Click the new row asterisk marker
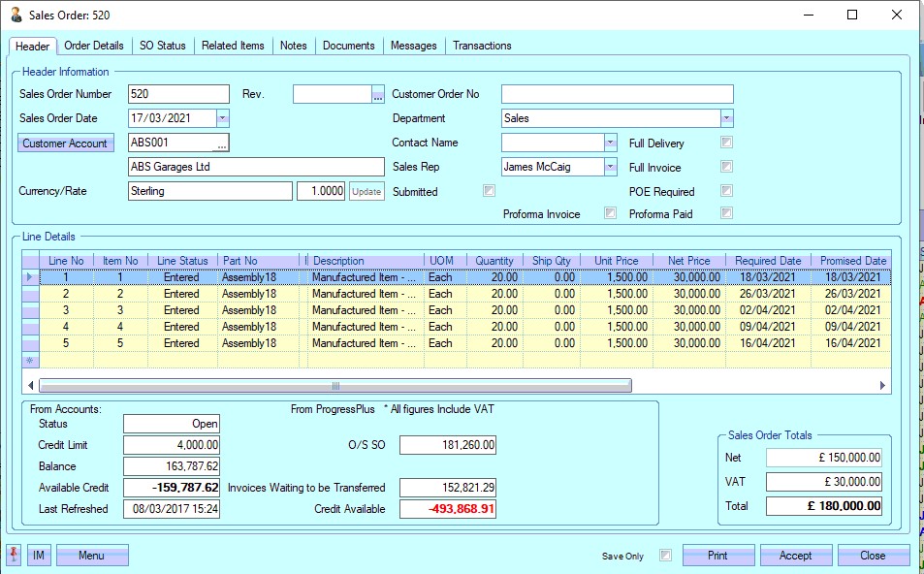Screen dimensions: 924x574 [29, 360]
